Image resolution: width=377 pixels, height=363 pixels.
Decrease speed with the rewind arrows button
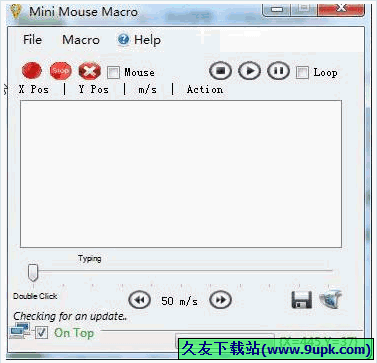click(140, 300)
